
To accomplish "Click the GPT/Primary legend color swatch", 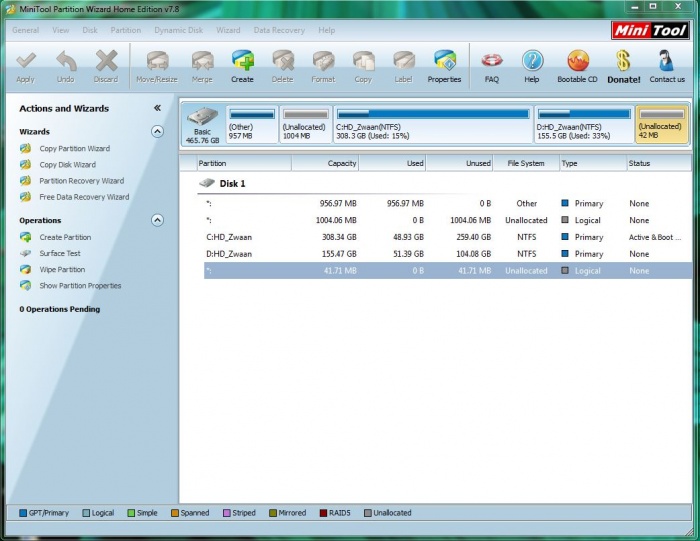I will (x=22, y=513).
